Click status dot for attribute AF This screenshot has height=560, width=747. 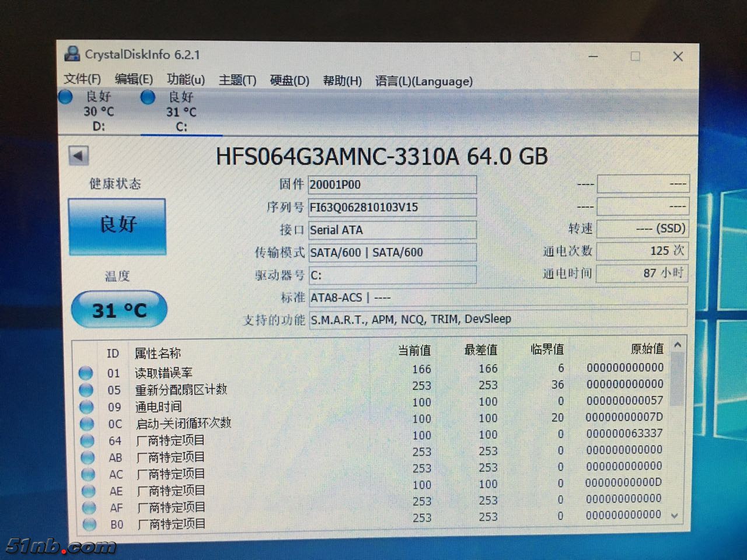pyautogui.click(x=89, y=508)
